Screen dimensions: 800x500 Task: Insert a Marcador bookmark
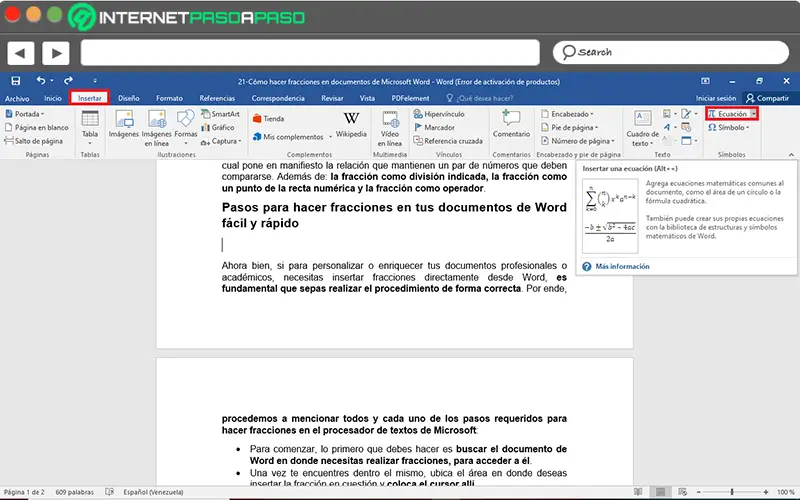click(434, 128)
